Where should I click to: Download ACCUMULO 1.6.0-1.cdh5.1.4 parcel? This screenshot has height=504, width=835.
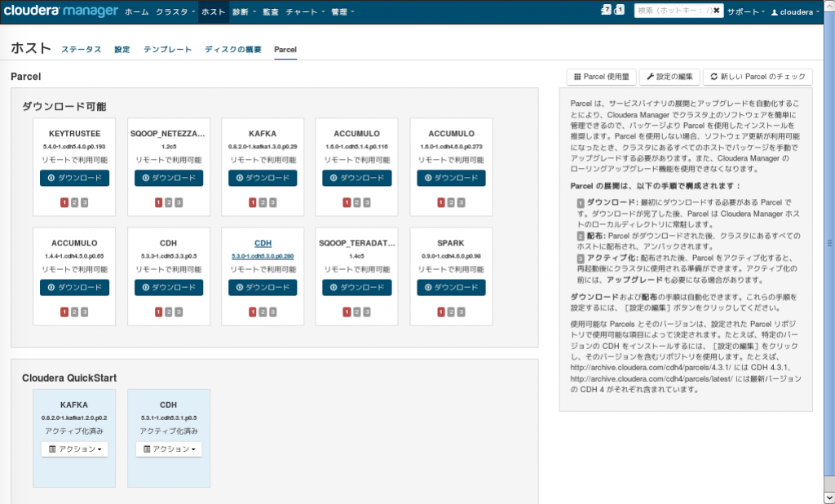(x=357, y=178)
